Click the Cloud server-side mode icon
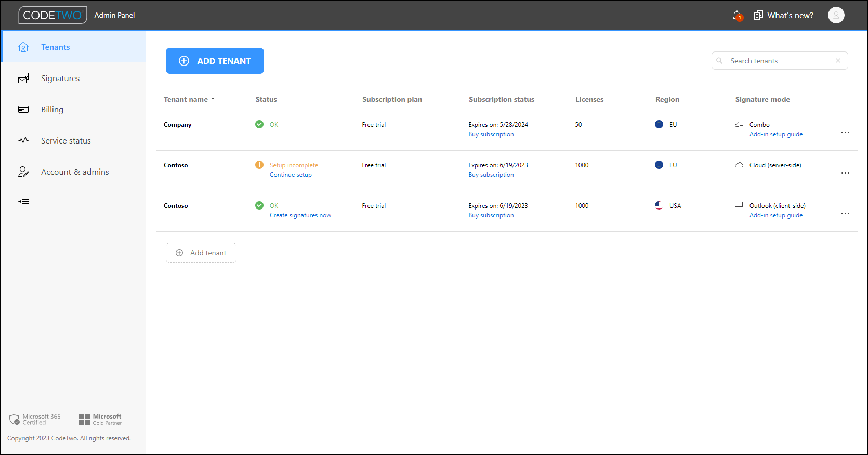The width and height of the screenshot is (868, 455). click(739, 165)
